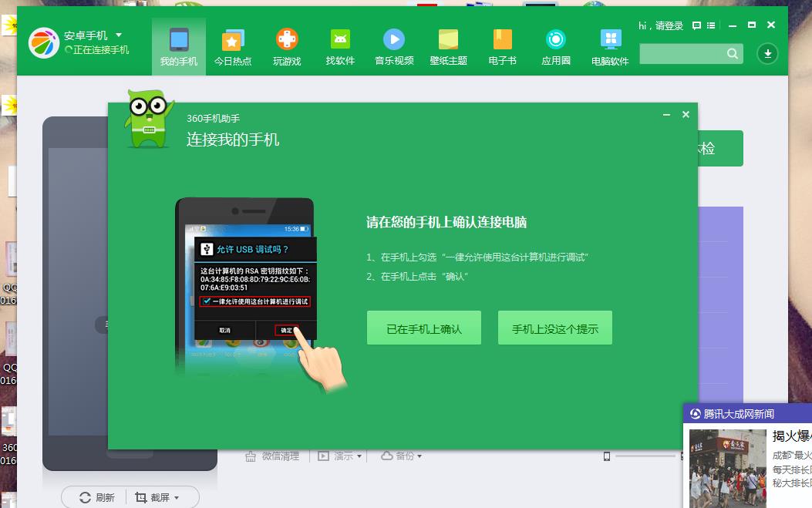Viewport: 812px width, 508px height.
Task: Switch to the 应用圈 tab
Action: click(x=556, y=46)
